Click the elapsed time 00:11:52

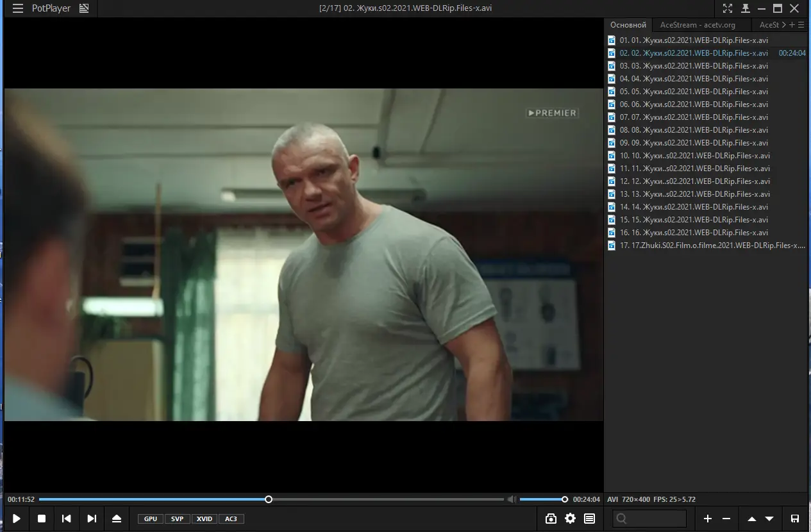(21, 499)
